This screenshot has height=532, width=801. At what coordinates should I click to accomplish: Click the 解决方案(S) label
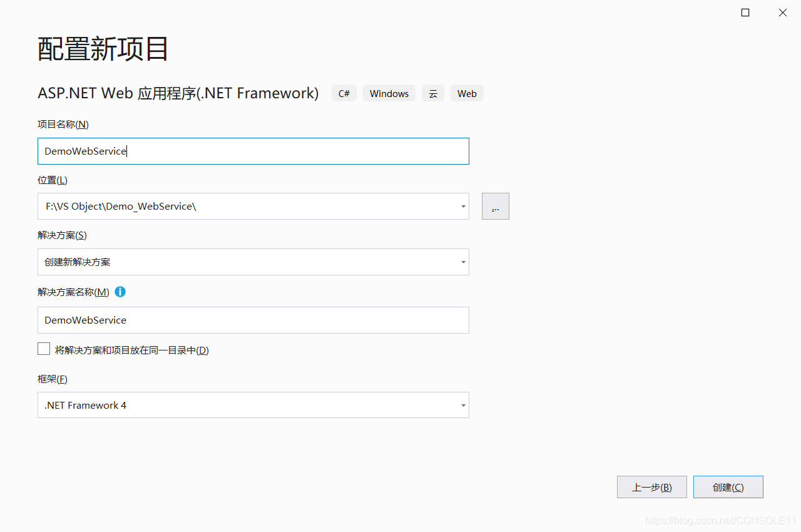click(62, 235)
